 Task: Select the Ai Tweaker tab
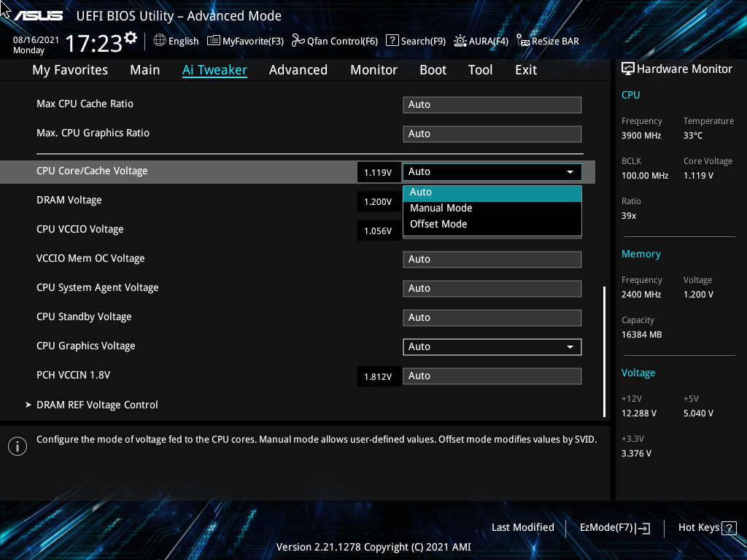click(x=214, y=70)
